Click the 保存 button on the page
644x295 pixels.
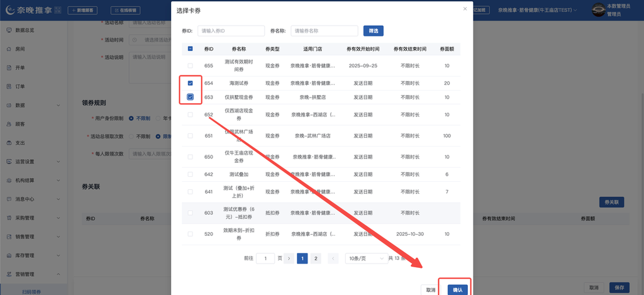tap(619, 287)
